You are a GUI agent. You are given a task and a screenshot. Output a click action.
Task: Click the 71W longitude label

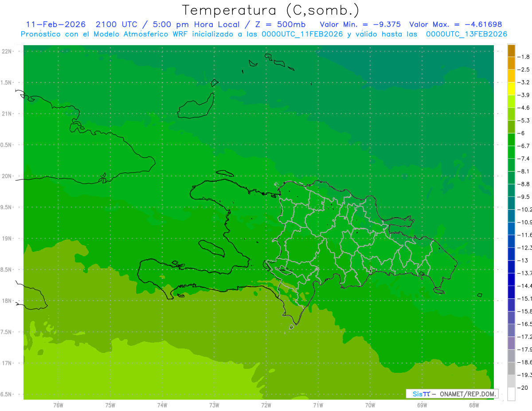coord(318,405)
